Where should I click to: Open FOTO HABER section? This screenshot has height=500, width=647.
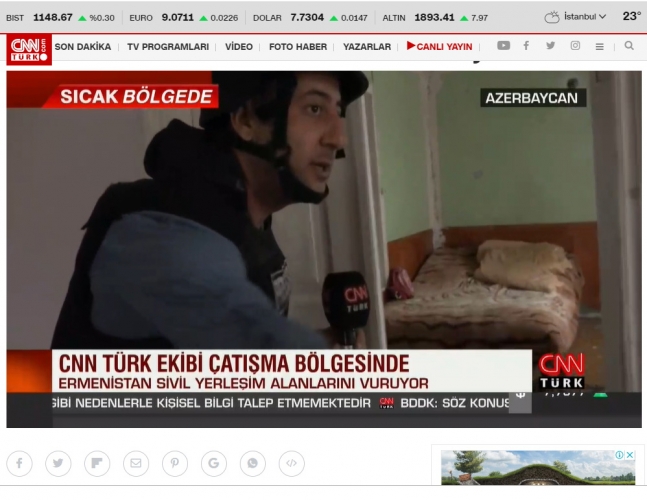coord(298,47)
